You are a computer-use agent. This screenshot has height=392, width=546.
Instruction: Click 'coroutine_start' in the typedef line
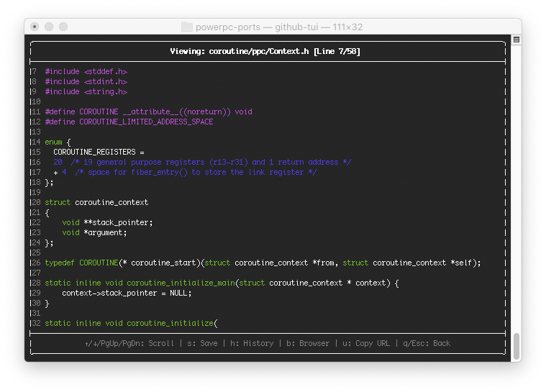(x=163, y=263)
